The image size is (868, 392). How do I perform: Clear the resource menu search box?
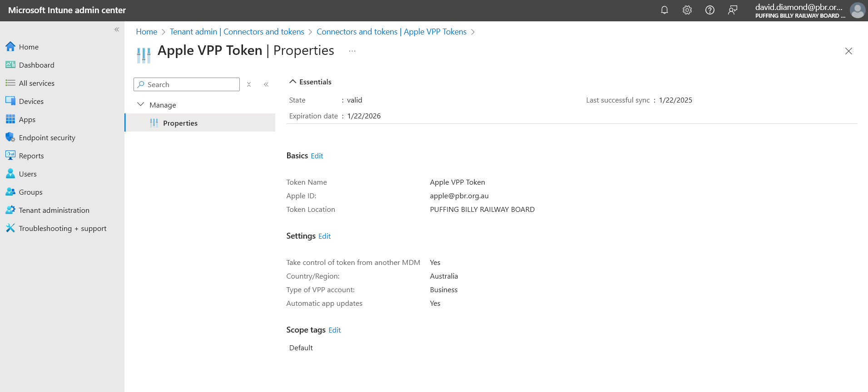[x=249, y=84]
